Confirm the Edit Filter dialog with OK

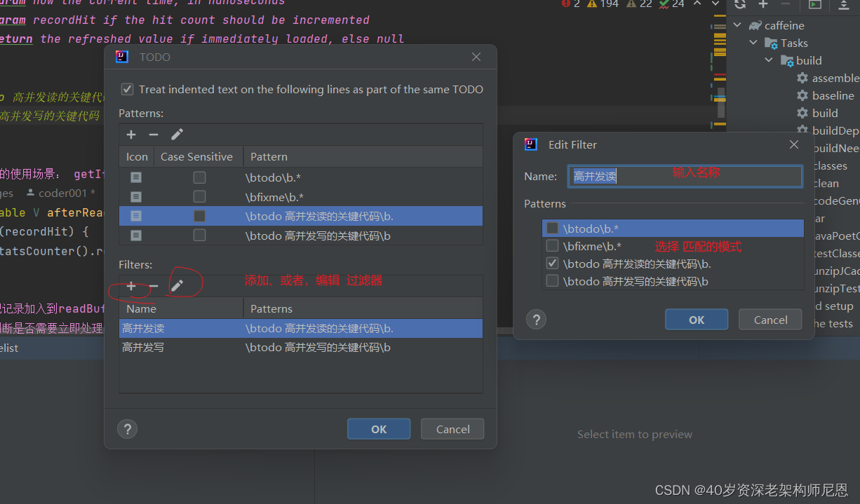(x=697, y=320)
